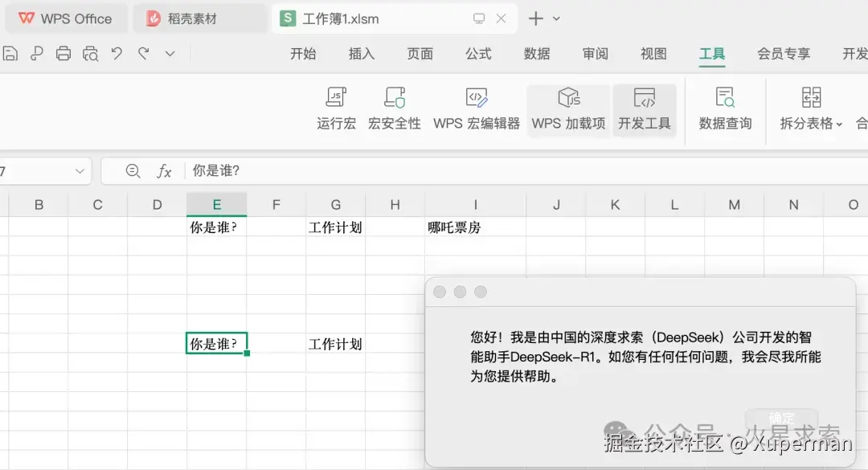This screenshot has width=868, height=470.
Task: Click selected cell 你是谁? with green border
Action: [217, 343]
